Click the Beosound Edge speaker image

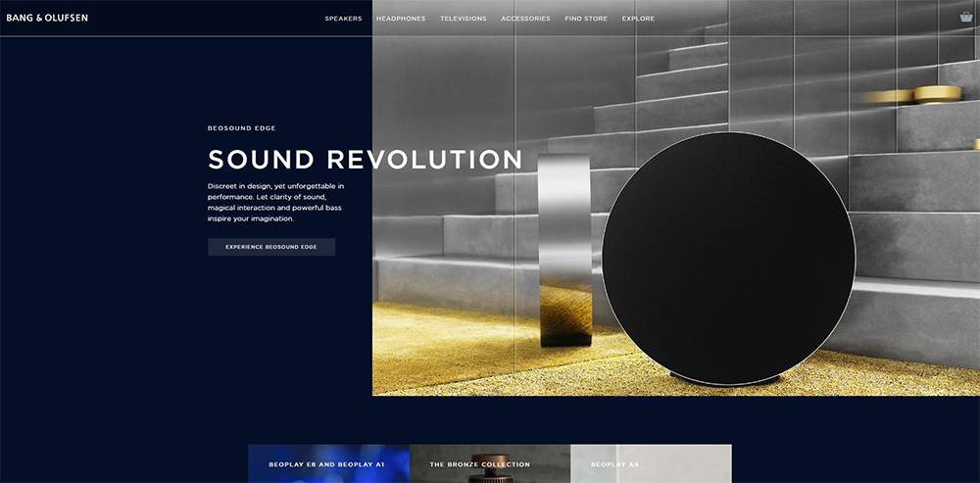(x=728, y=260)
